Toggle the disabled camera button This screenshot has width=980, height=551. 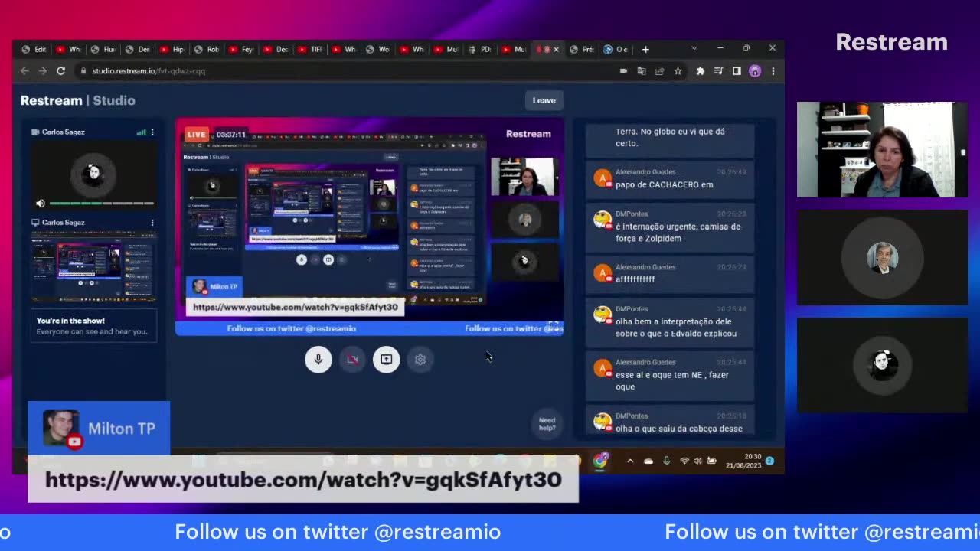[352, 359]
